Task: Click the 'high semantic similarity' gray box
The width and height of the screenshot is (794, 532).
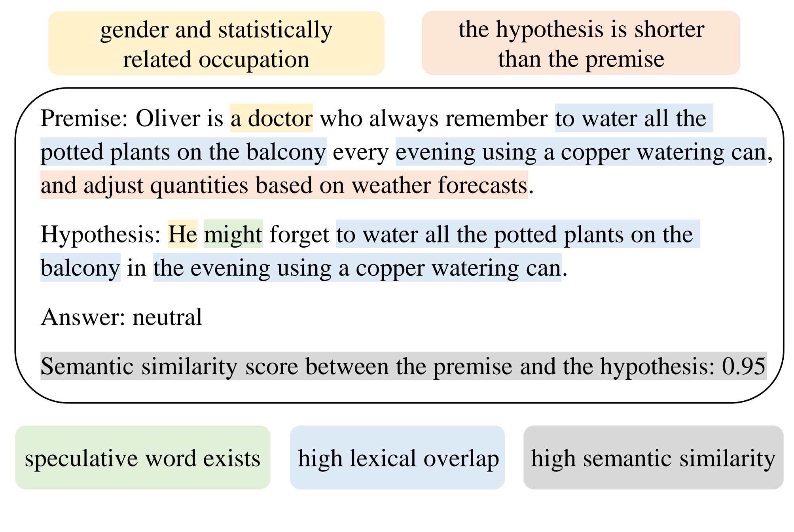Action: [x=653, y=457]
